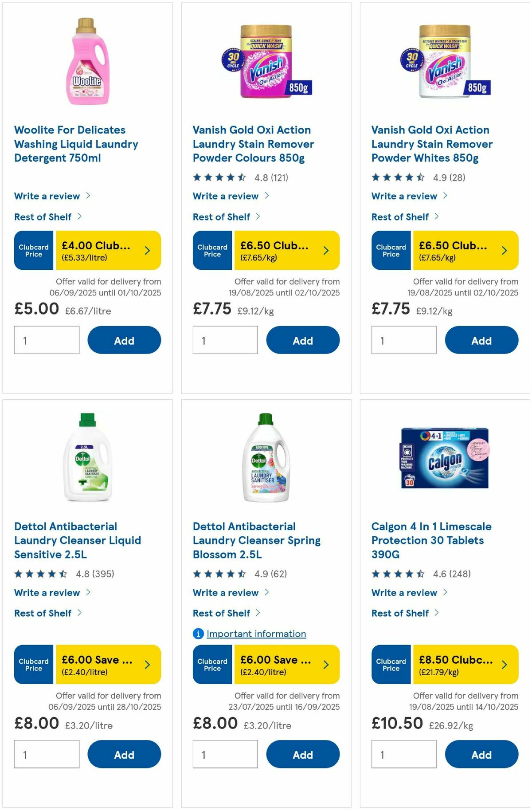This screenshot has height=811, width=532.
Task: Click the Clubcard Price badge on Calgon tablets
Action: pyautogui.click(x=391, y=665)
